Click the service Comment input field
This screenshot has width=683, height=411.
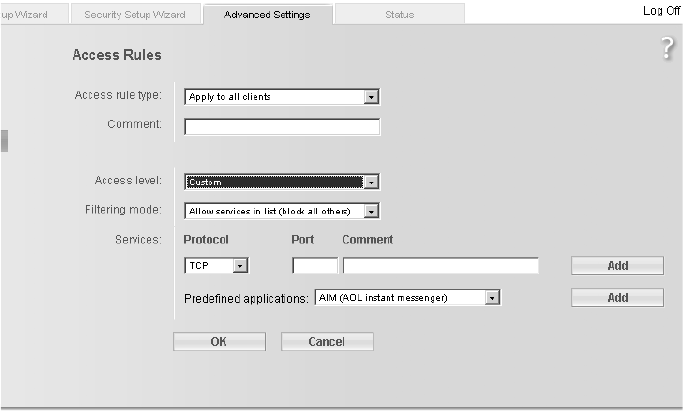pos(440,266)
